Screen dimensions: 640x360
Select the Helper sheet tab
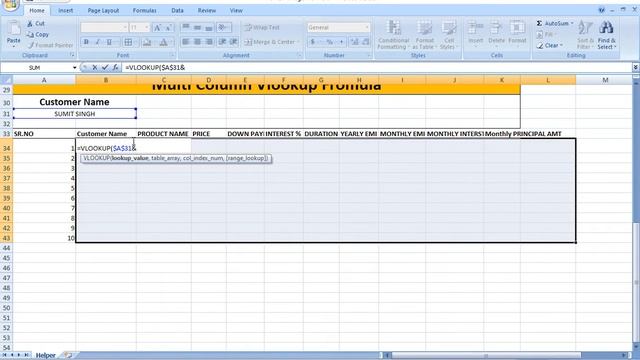click(x=45, y=356)
